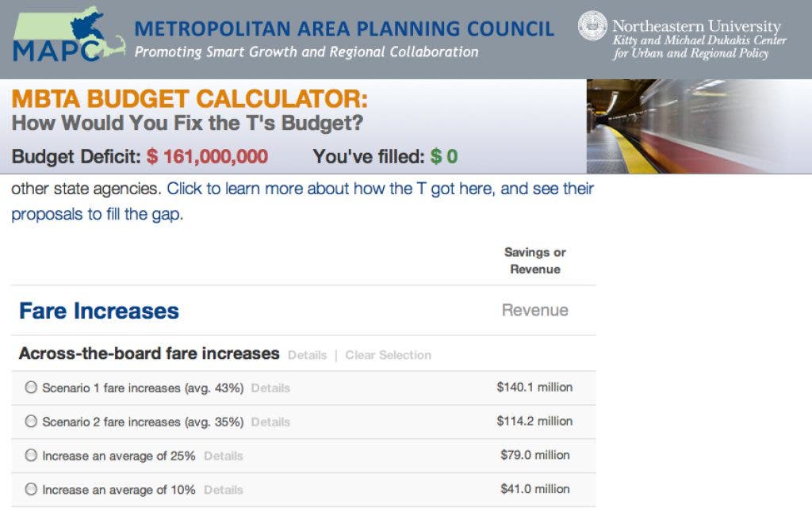Click the MAPC Massachusetts map logo
The width and height of the screenshot is (812, 512).
tap(67, 36)
